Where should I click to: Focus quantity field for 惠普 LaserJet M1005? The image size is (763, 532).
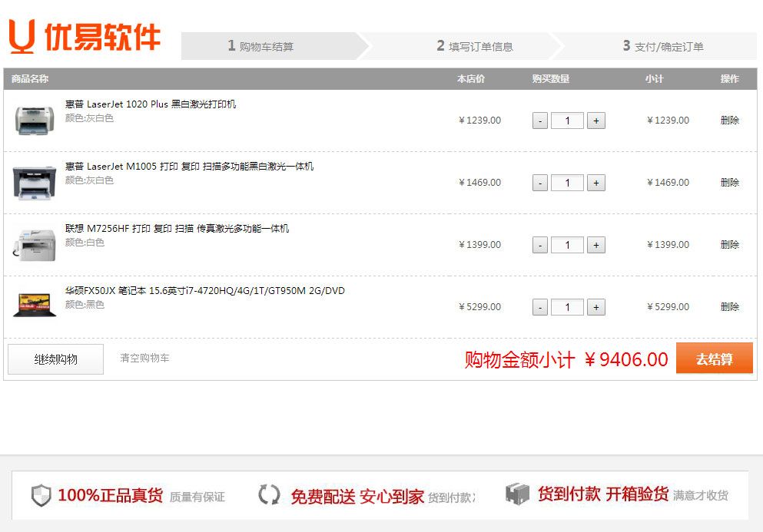coord(567,183)
